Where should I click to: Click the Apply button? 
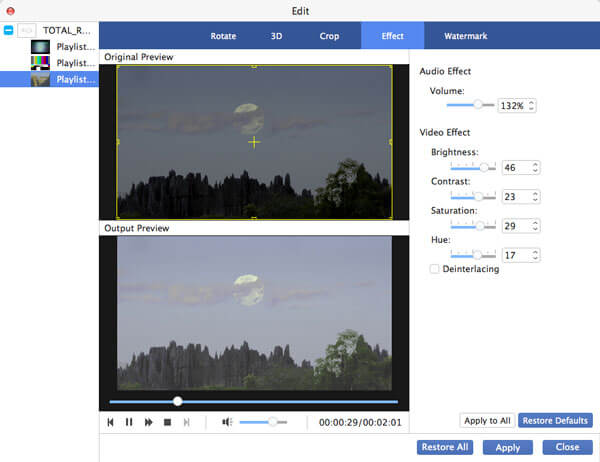coord(507,447)
